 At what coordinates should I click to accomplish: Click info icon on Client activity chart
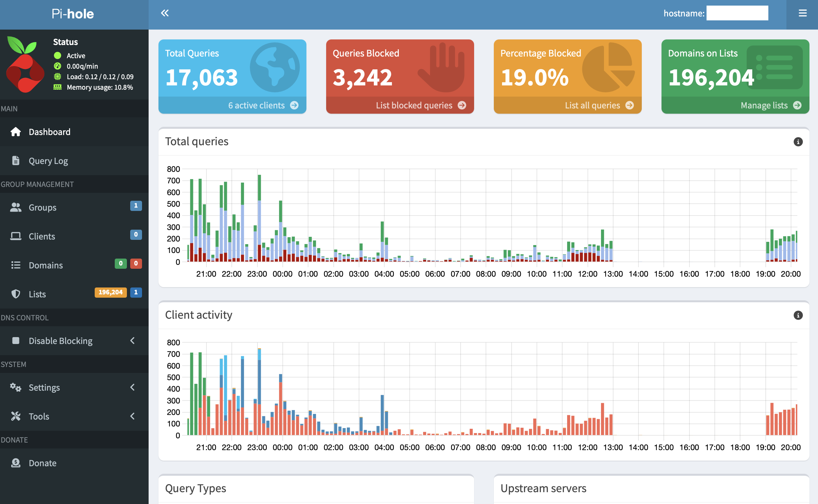[798, 315]
